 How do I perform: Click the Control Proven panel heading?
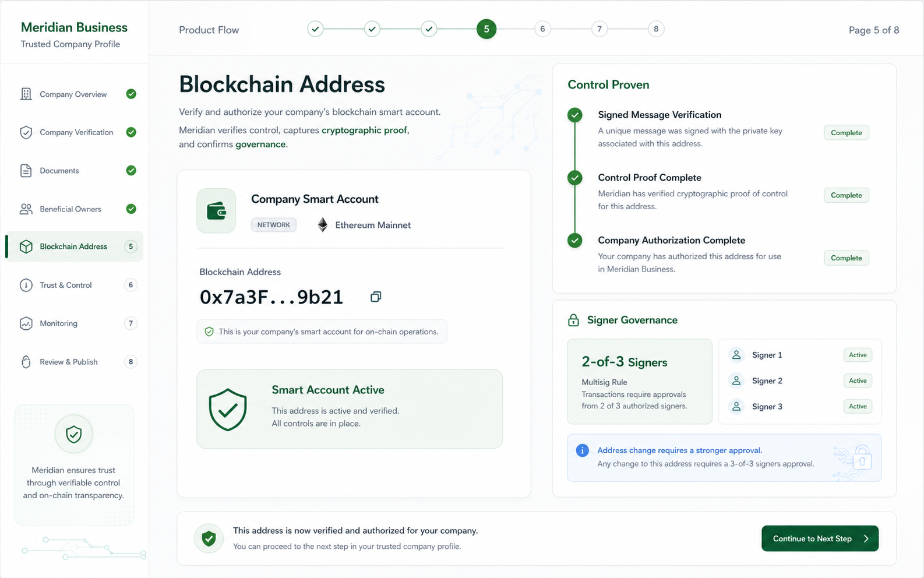608,84
